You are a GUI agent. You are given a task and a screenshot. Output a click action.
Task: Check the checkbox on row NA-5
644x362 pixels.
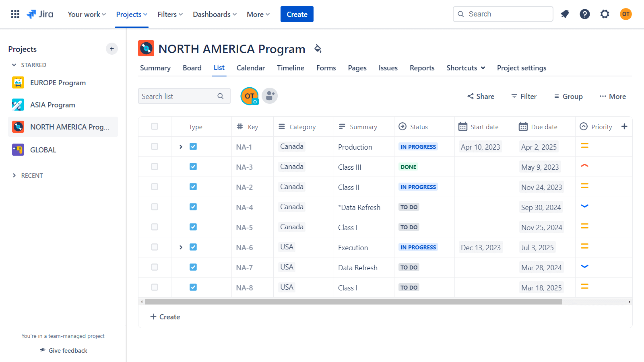(x=155, y=227)
